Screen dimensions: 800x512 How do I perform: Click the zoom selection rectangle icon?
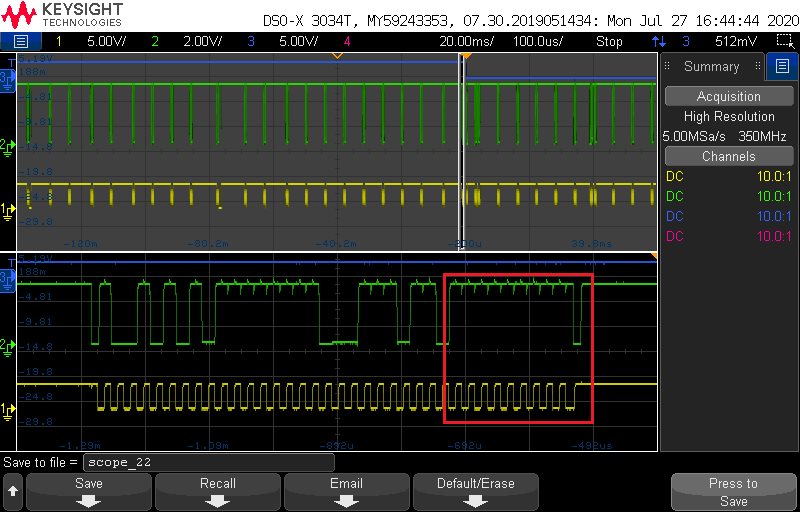pyautogui.click(x=783, y=41)
